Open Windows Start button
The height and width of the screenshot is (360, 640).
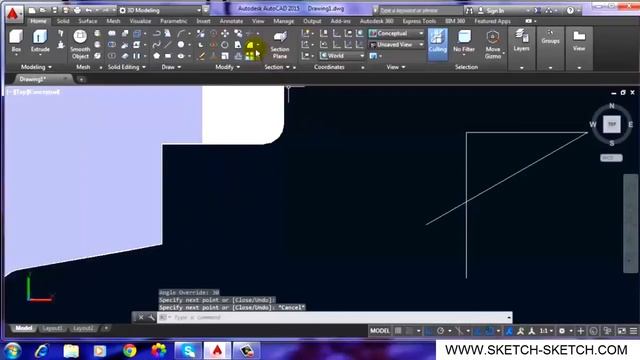click(x=13, y=351)
